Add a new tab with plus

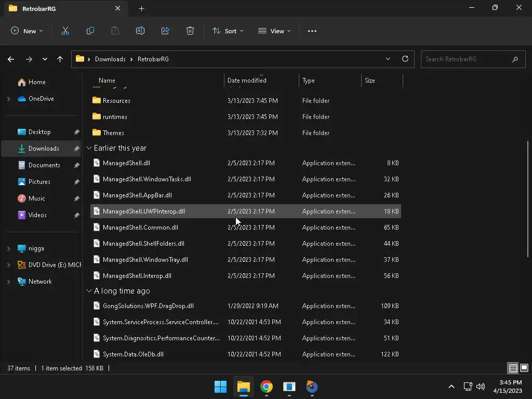141,9
